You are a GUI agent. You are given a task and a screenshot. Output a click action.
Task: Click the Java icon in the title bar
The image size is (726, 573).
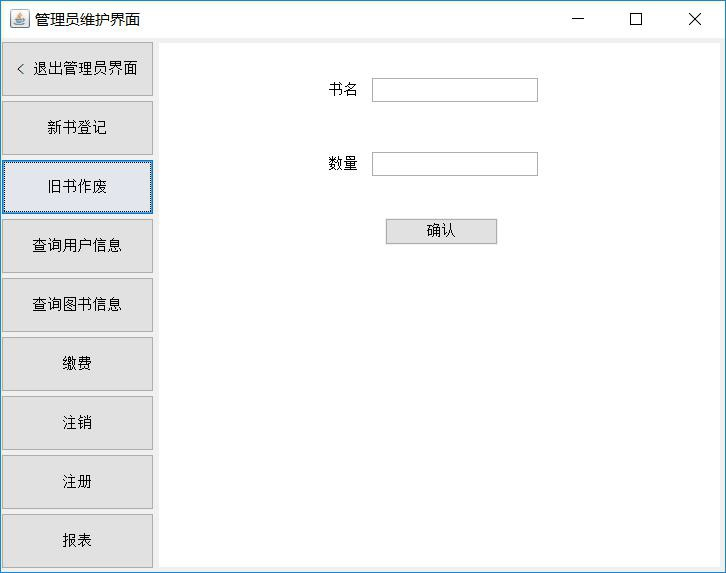(x=20, y=19)
